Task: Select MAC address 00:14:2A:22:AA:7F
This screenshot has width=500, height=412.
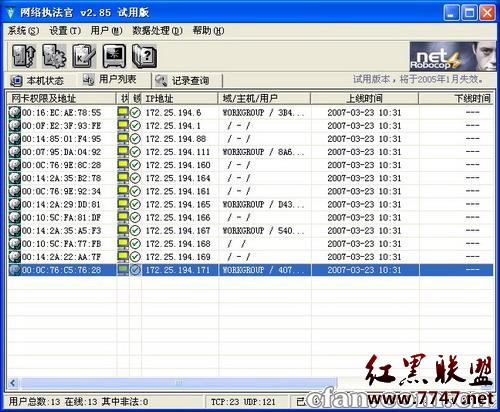Action: pos(61,257)
